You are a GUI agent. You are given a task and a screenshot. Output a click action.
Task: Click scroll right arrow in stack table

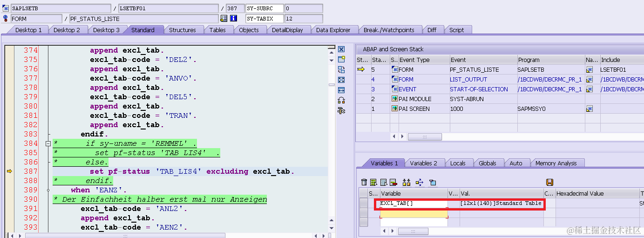pyautogui.click(x=403, y=136)
